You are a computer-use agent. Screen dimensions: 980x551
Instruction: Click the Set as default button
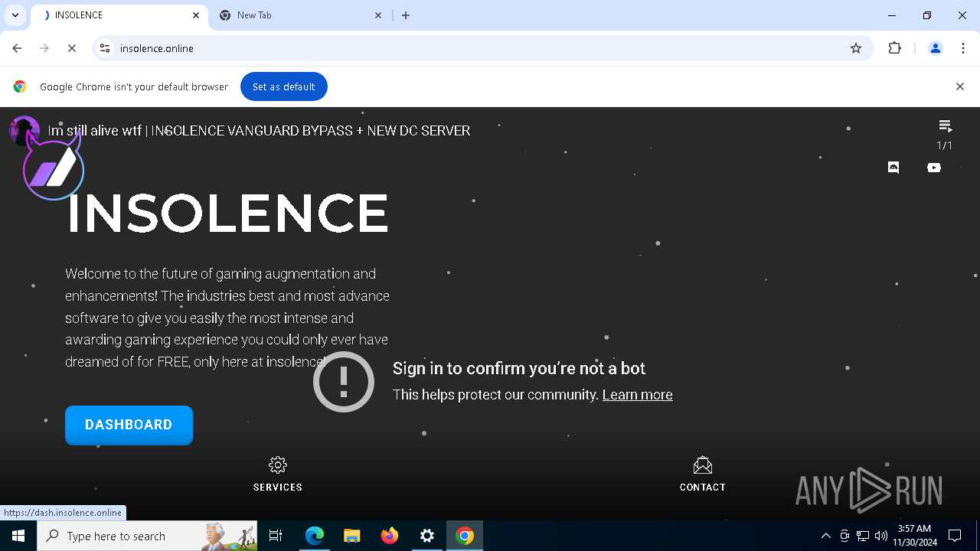[284, 86]
